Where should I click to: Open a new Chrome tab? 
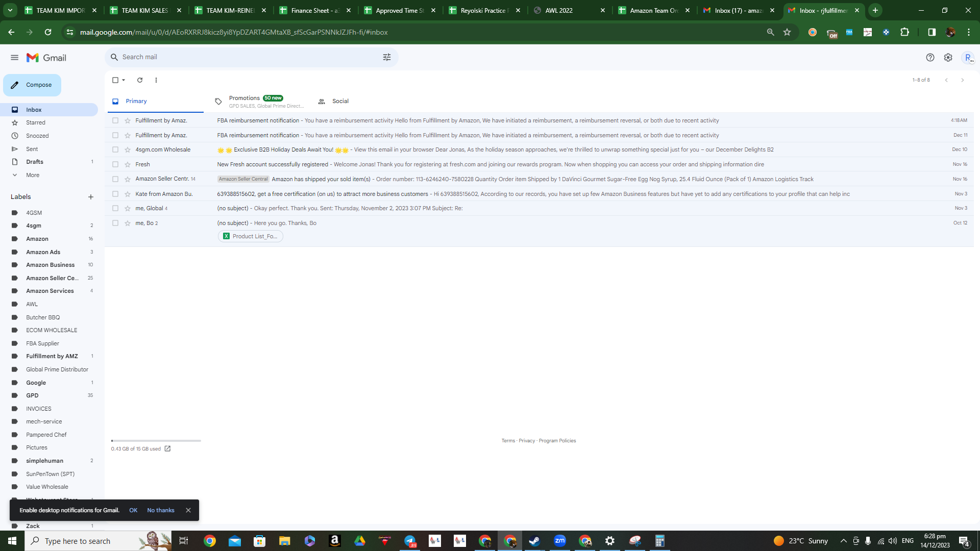click(x=875, y=10)
